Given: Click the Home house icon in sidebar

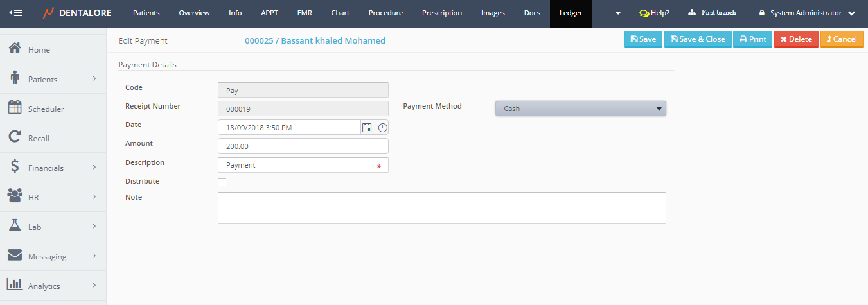Looking at the screenshot, I should pyautogui.click(x=15, y=49).
